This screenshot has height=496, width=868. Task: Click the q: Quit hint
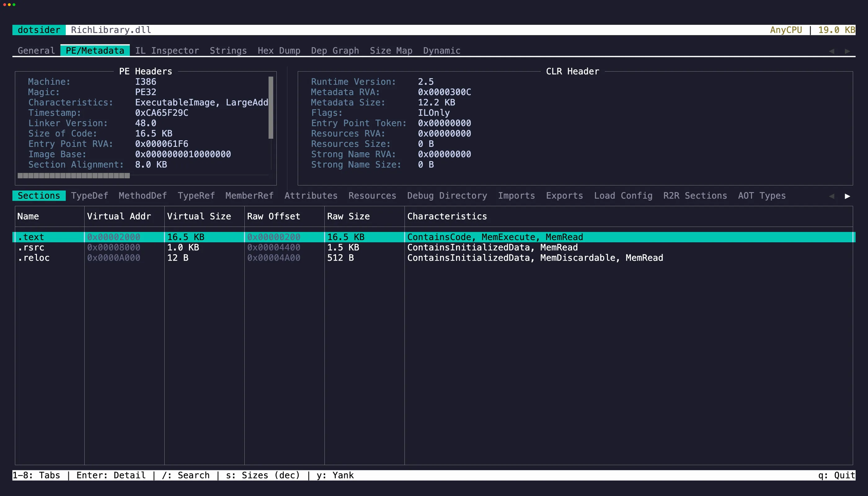(837, 476)
